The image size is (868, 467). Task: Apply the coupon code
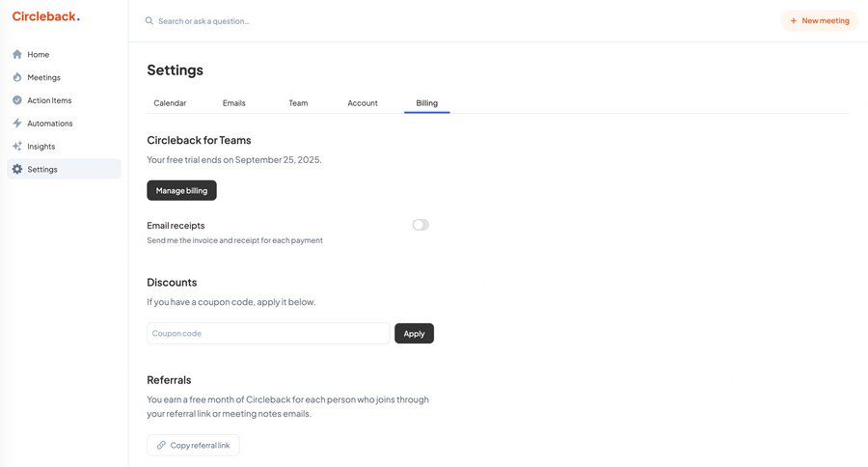(x=414, y=334)
